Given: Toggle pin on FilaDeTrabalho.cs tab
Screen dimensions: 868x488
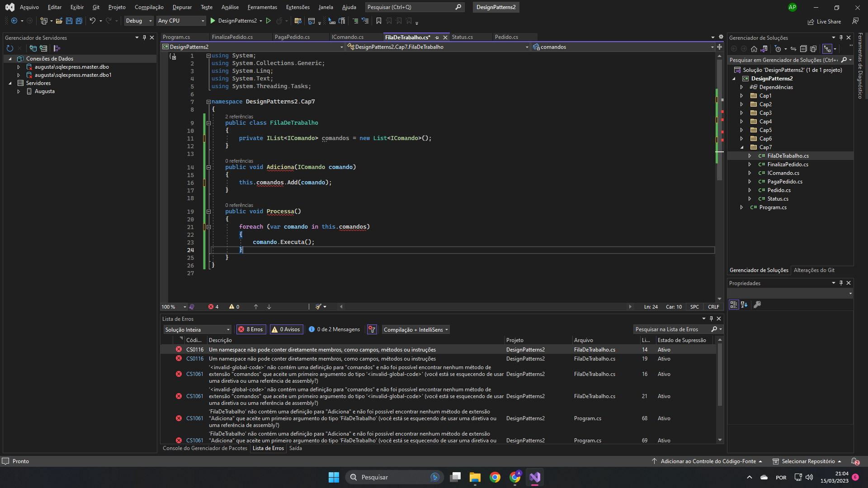Looking at the screenshot, I should click(x=437, y=38).
